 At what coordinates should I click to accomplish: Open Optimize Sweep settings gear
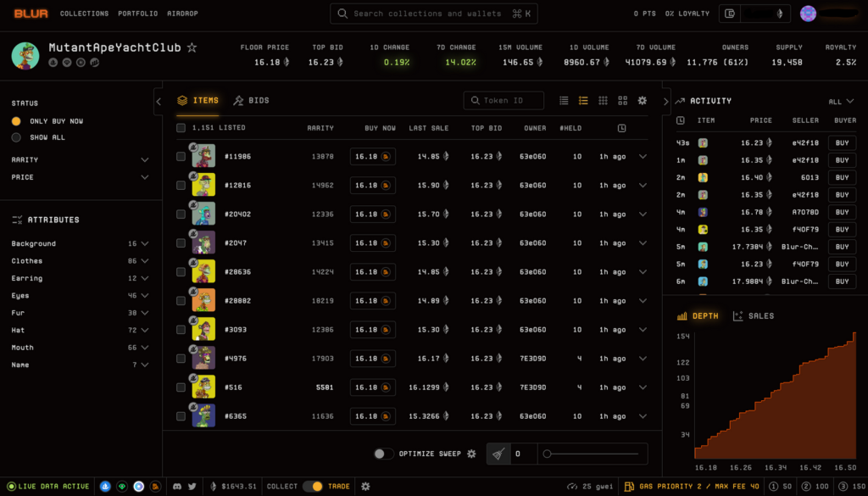tap(471, 454)
